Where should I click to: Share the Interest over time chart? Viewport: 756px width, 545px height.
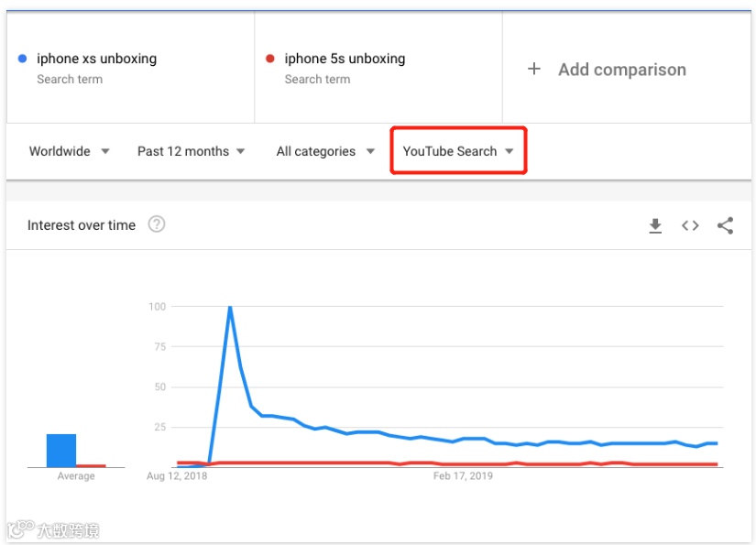click(725, 225)
